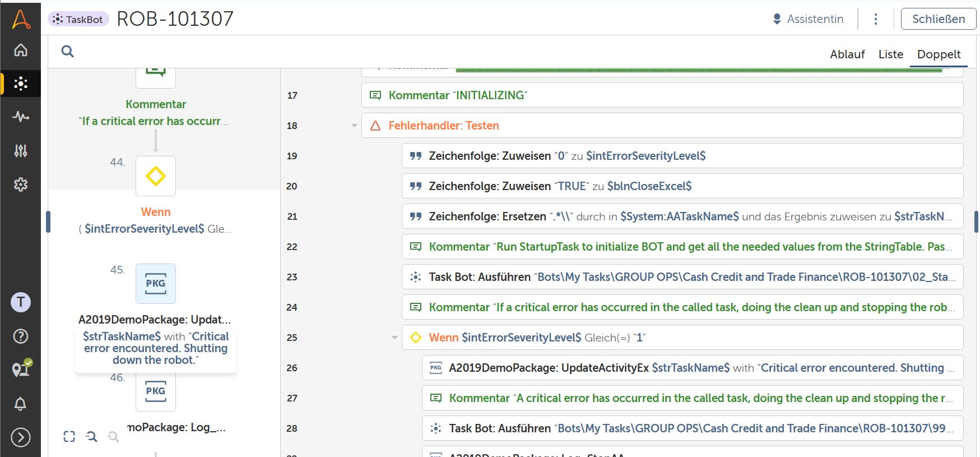Image resolution: width=980 pixels, height=457 pixels.
Task: Open the Assistentin assistant
Action: click(808, 19)
